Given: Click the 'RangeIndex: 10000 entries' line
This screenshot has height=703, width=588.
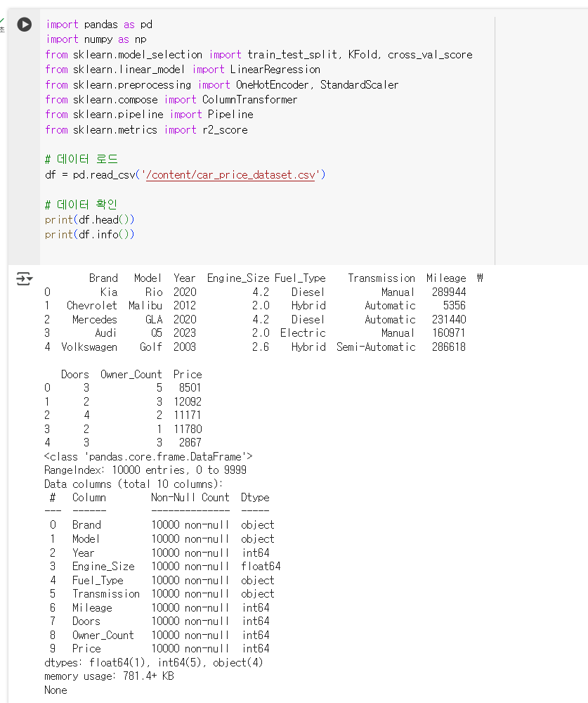Looking at the screenshot, I should tap(145, 470).
